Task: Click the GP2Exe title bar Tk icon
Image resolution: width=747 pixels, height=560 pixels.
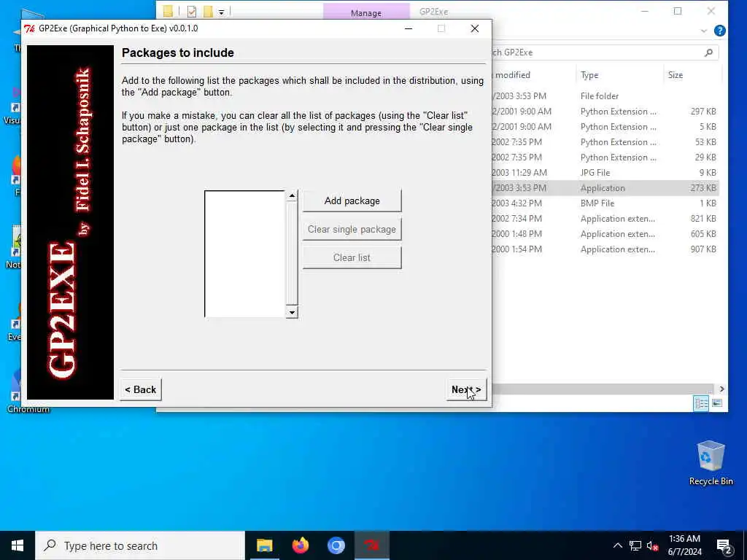Action: tap(29, 28)
